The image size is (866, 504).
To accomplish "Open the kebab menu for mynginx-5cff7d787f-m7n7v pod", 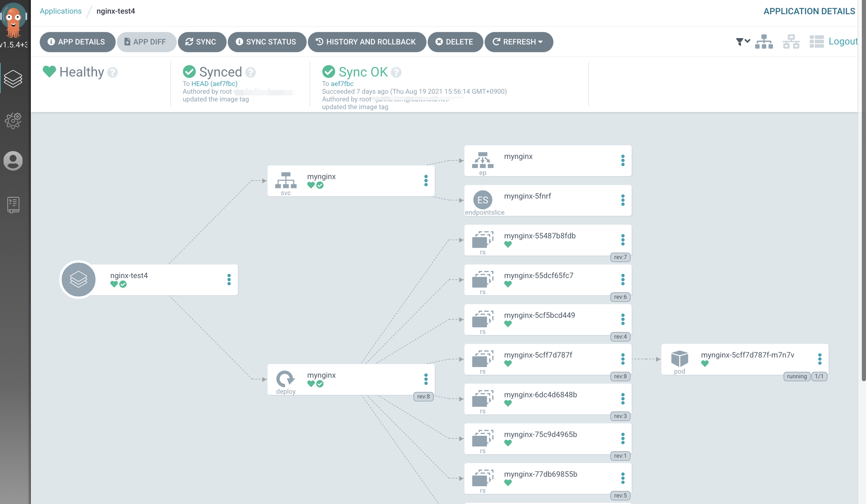I will pyautogui.click(x=820, y=359).
